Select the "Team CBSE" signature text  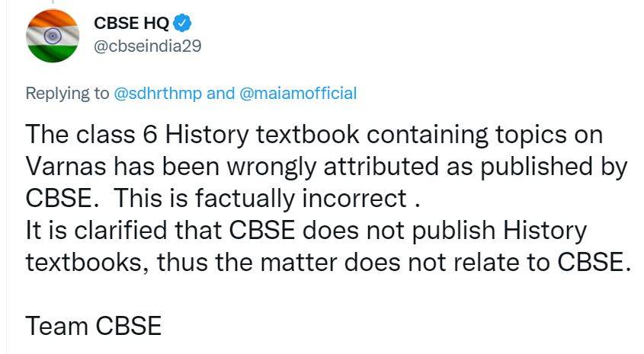[94, 325]
